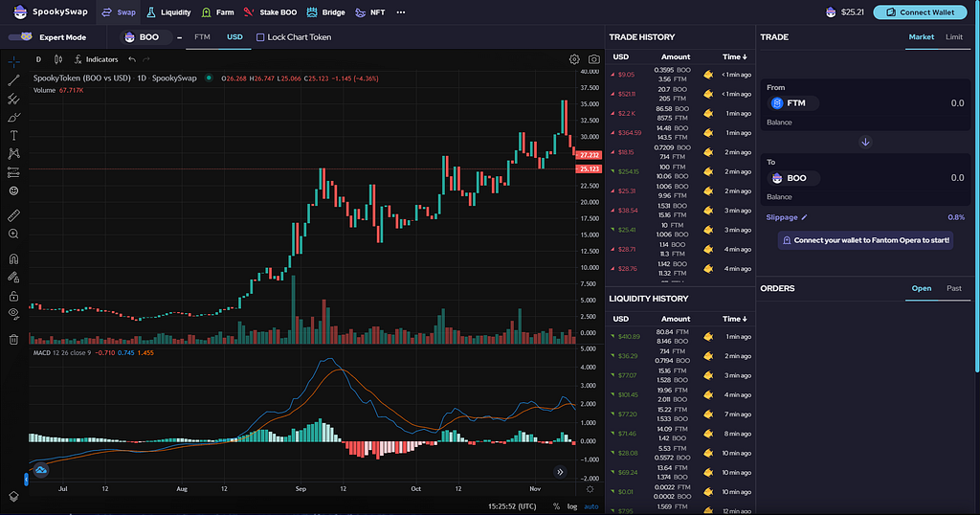Click the swap direction arrow between tokens
This screenshot has width=980, height=515.
pos(865,142)
